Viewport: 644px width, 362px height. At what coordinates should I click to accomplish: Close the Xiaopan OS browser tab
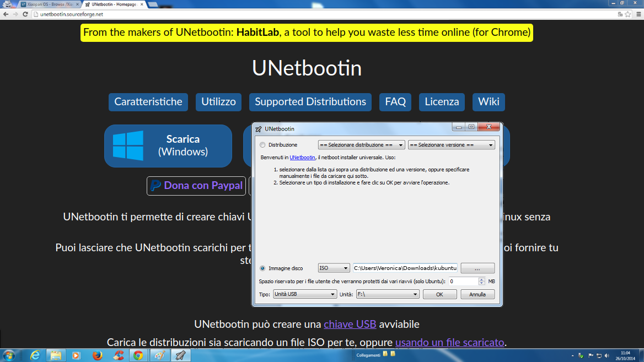tap(77, 4)
